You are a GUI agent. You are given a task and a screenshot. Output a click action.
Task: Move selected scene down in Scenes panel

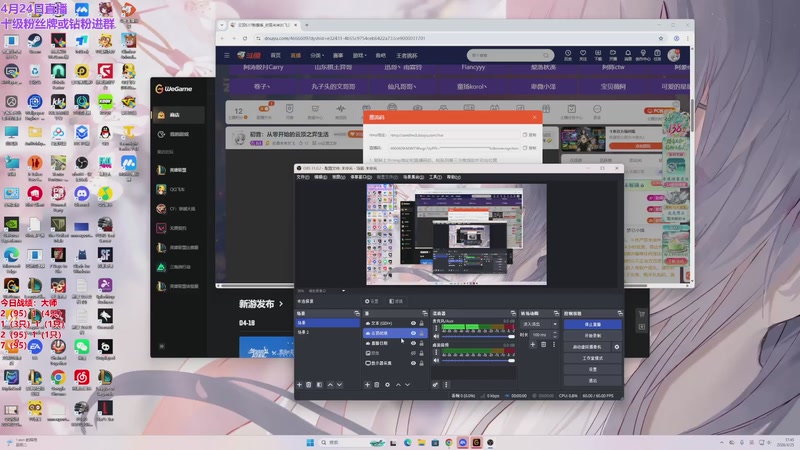point(339,385)
